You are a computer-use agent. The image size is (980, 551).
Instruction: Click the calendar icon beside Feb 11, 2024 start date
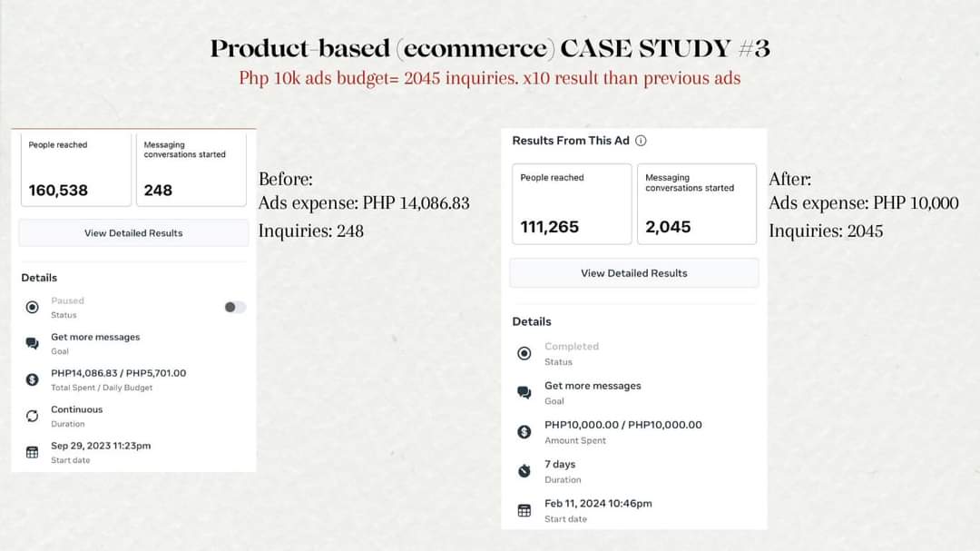click(x=524, y=510)
